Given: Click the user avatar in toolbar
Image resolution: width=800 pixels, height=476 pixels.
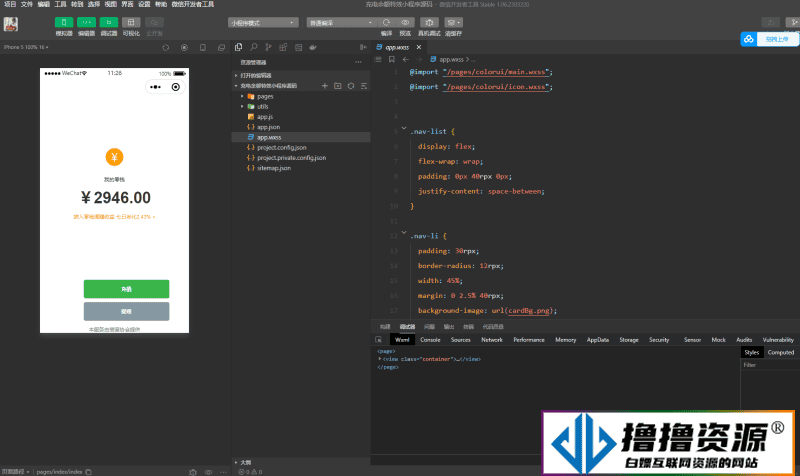Looking at the screenshot, I should (11, 24).
